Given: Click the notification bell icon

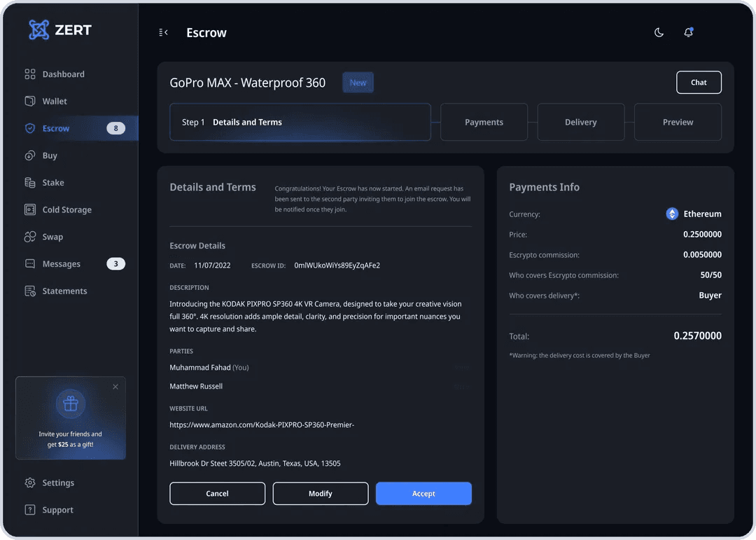Looking at the screenshot, I should click(x=688, y=32).
